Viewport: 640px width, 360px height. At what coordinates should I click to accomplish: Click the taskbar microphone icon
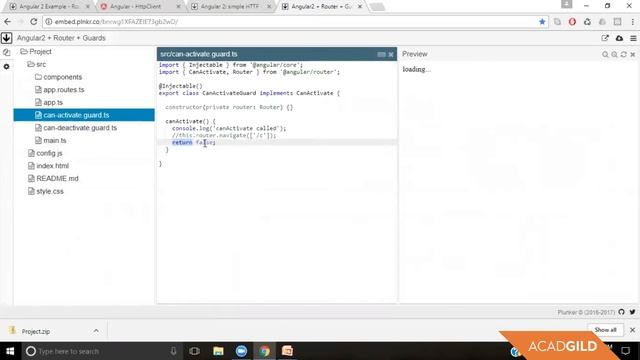click(173, 351)
